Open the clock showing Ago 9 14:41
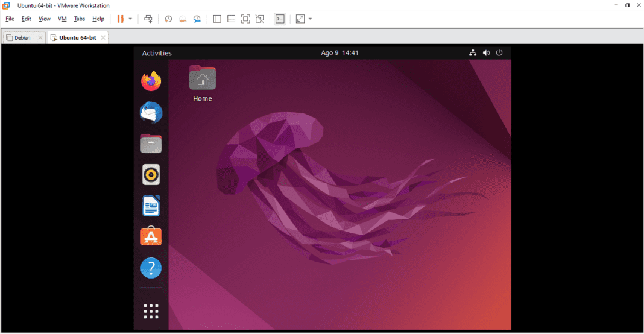Screen dimensions: 644x334 pyautogui.click(x=339, y=53)
